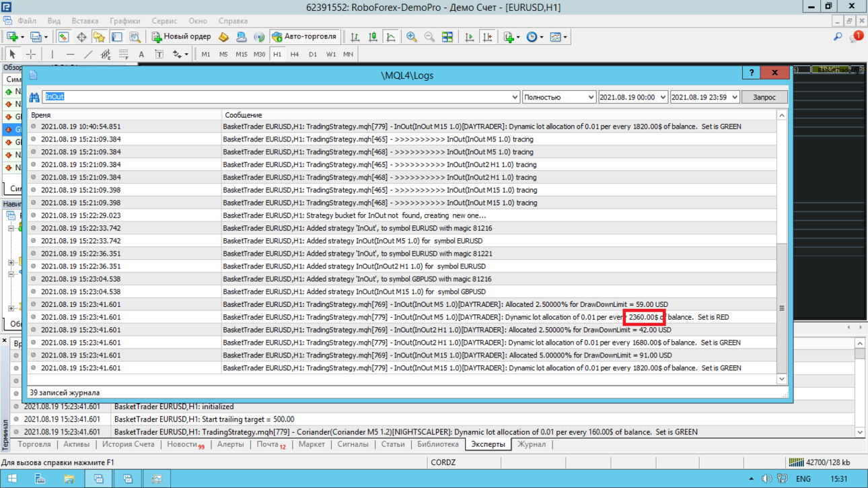Open the Сервис menu
The width and height of the screenshot is (868, 488).
coord(165,21)
